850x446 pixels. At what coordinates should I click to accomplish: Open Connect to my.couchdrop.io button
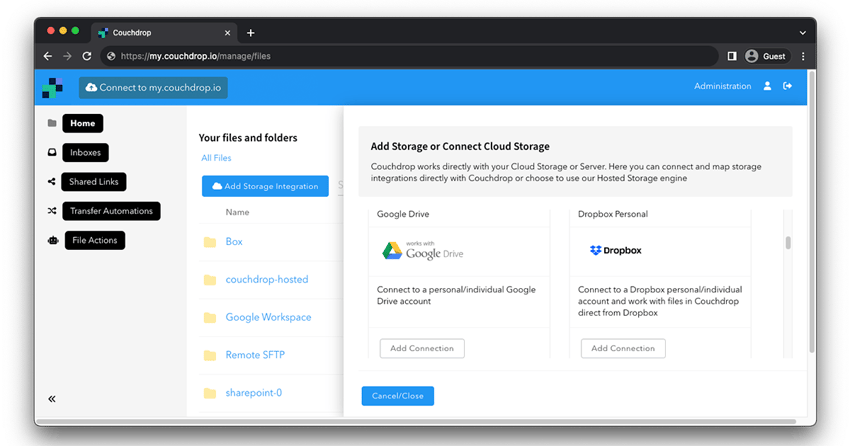click(153, 88)
